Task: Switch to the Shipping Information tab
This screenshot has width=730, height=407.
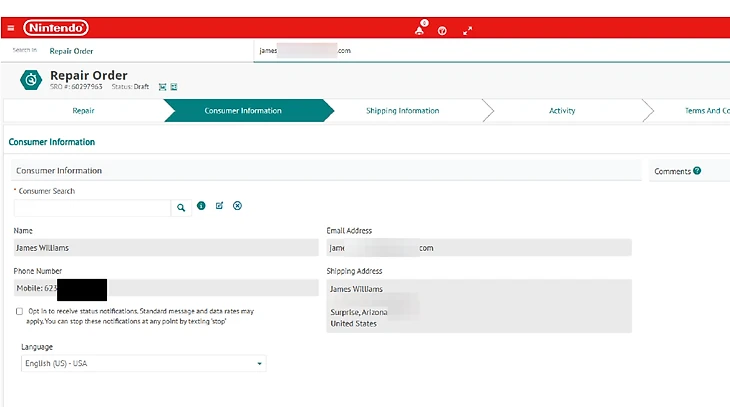Action: 402,111
